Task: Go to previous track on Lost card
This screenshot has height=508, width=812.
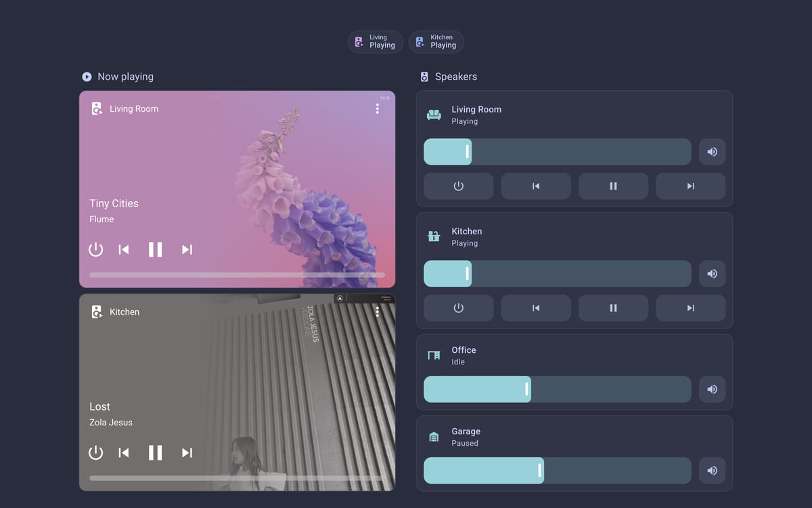Action: (124, 452)
